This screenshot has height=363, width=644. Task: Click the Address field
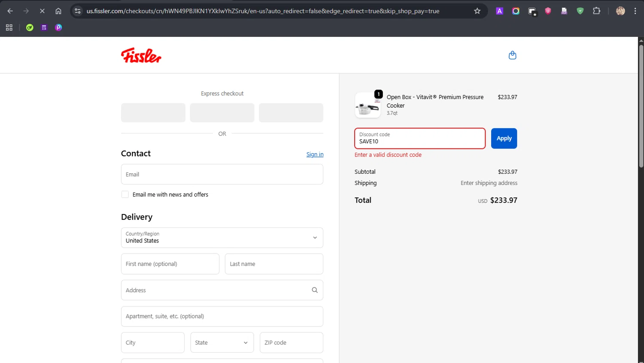click(x=222, y=290)
